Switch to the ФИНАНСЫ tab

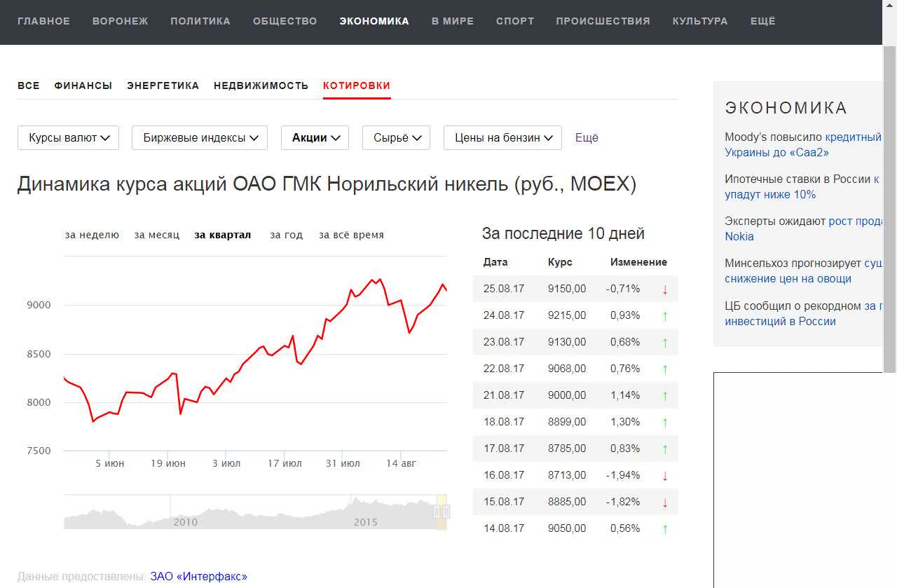pyautogui.click(x=83, y=86)
